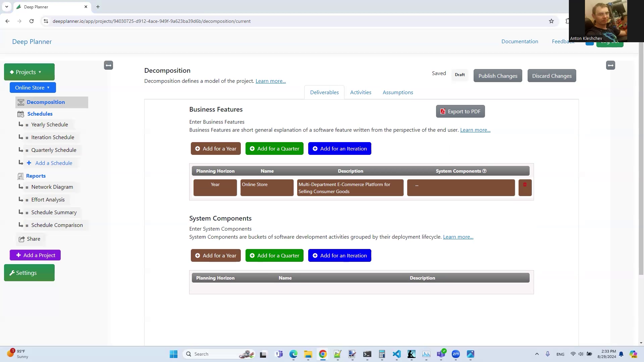Open Learn more link under Decomposition heading
The image size is (644, 362).
coord(271,81)
